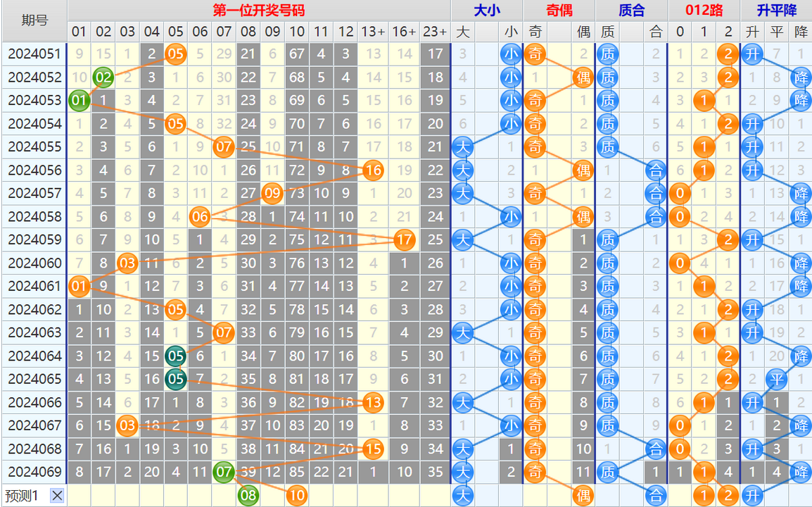The width and height of the screenshot is (812, 507).
Task: Click the orange 05 ball in row 2024062
Action: point(175,310)
